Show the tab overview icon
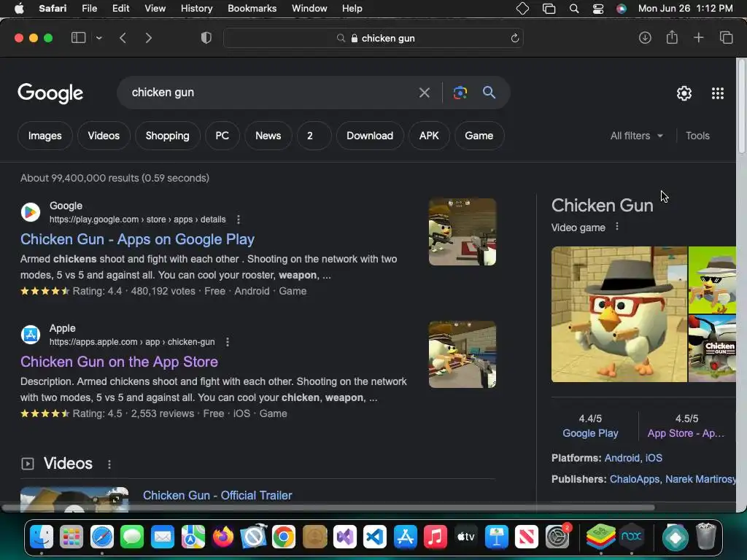Screen dimensions: 747x560 coord(726,38)
